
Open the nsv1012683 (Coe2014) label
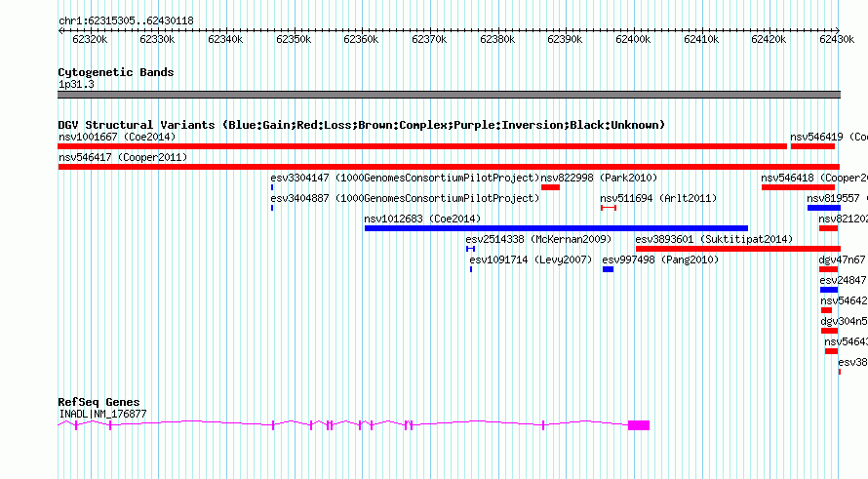click(422, 219)
